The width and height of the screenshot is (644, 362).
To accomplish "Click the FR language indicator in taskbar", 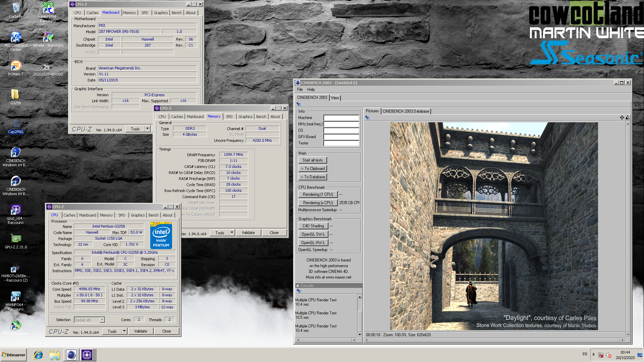I will (x=585, y=355).
